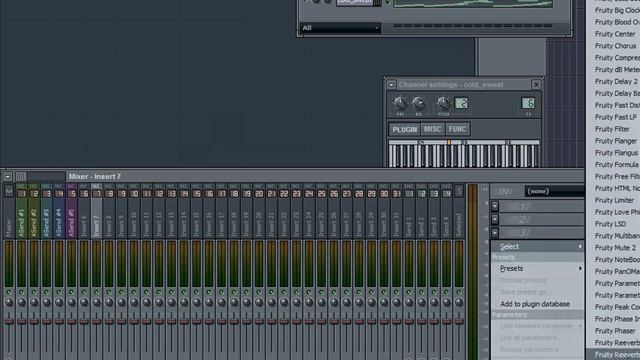Select Fruity Delay 2 from plugin list

pyautogui.click(x=616, y=82)
